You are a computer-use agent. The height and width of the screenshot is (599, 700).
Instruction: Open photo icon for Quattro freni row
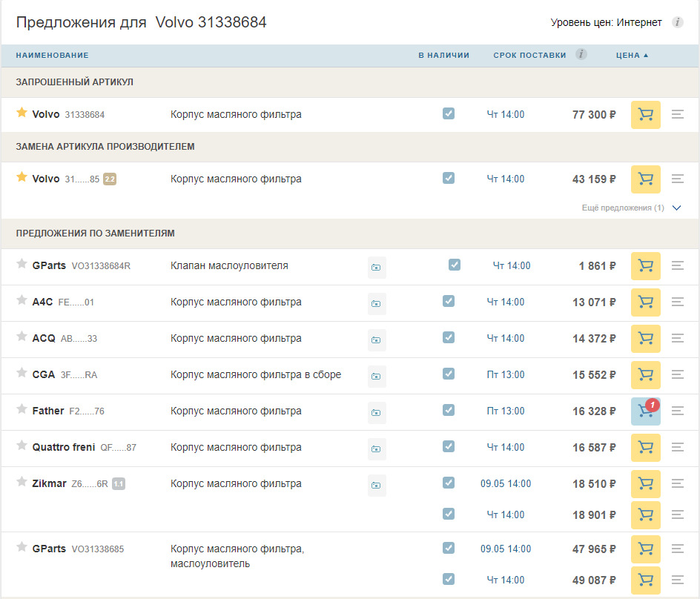tap(377, 449)
